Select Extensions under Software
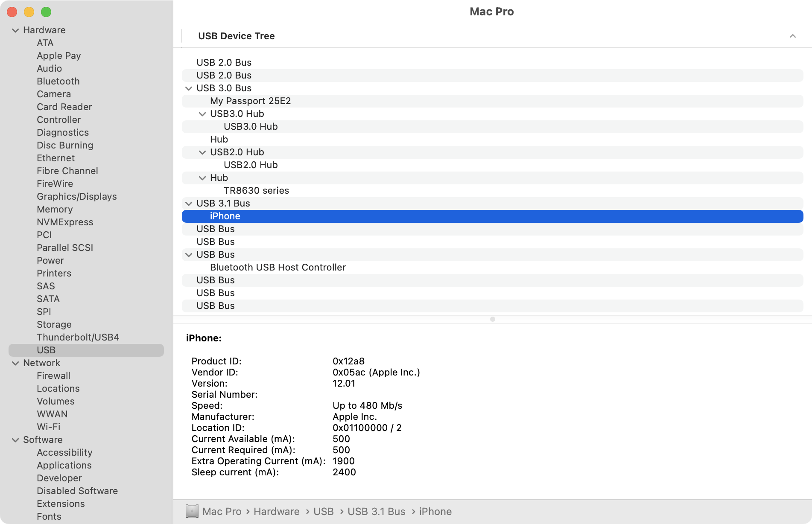Viewport: 812px width, 524px height. tap(61, 504)
